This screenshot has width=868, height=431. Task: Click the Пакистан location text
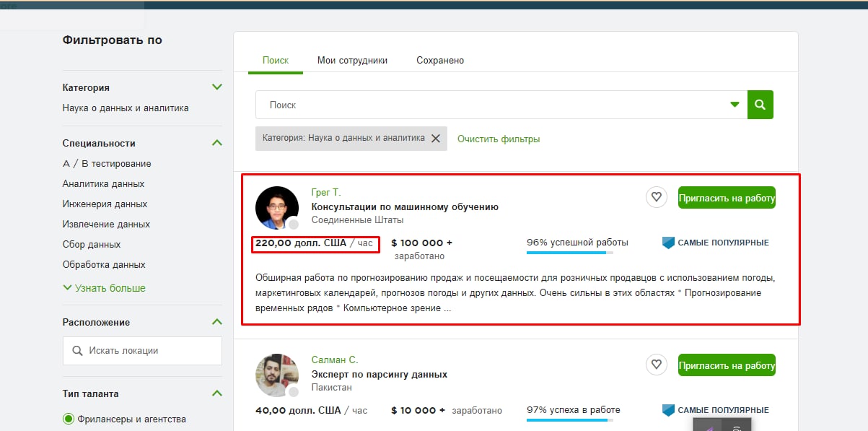(332, 387)
